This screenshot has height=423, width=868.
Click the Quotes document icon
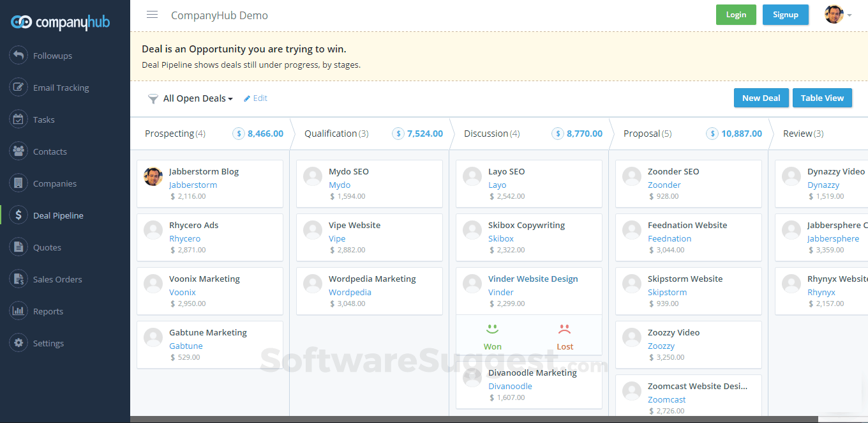pos(19,247)
